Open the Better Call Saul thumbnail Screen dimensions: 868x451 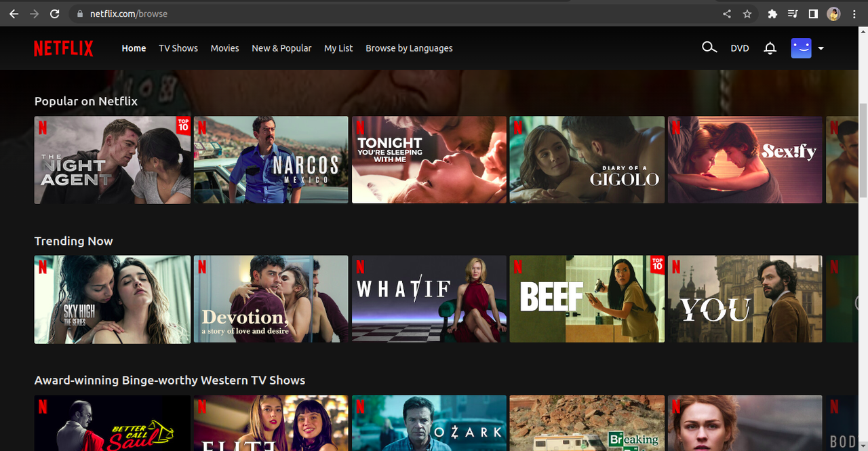click(113, 423)
